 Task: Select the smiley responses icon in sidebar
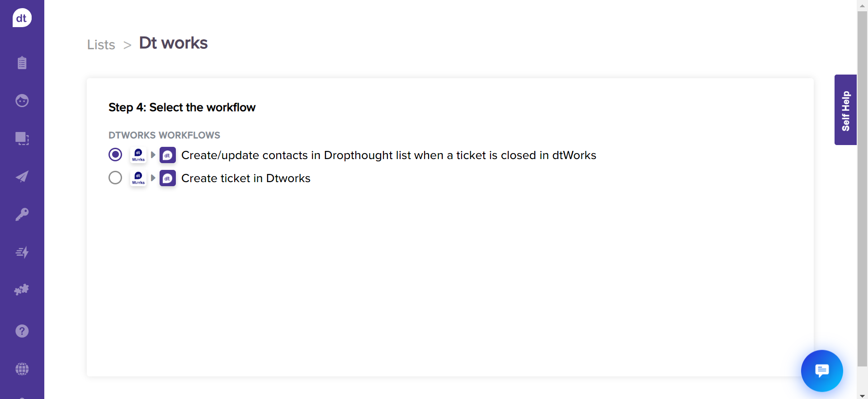[22, 101]
